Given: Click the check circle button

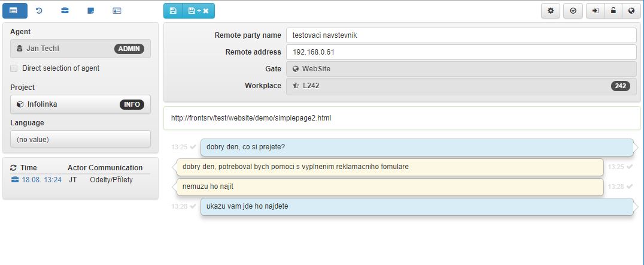Looking at the screenshot, I should [x=573, y=11].
